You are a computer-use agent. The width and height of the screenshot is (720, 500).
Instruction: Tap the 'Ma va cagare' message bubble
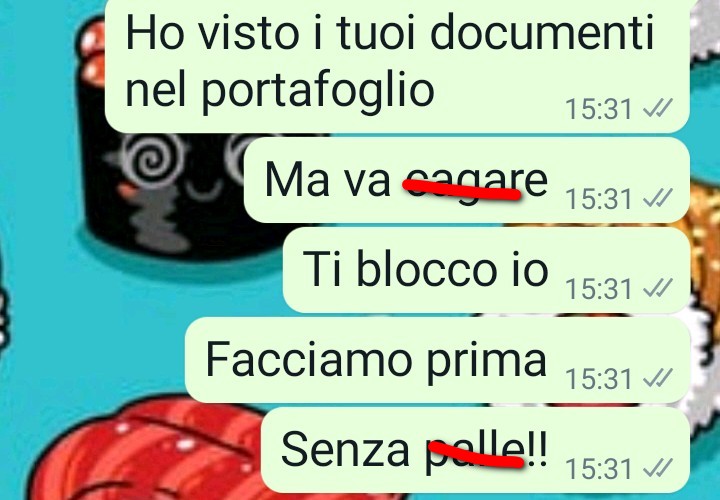click(x=467, y=180)
